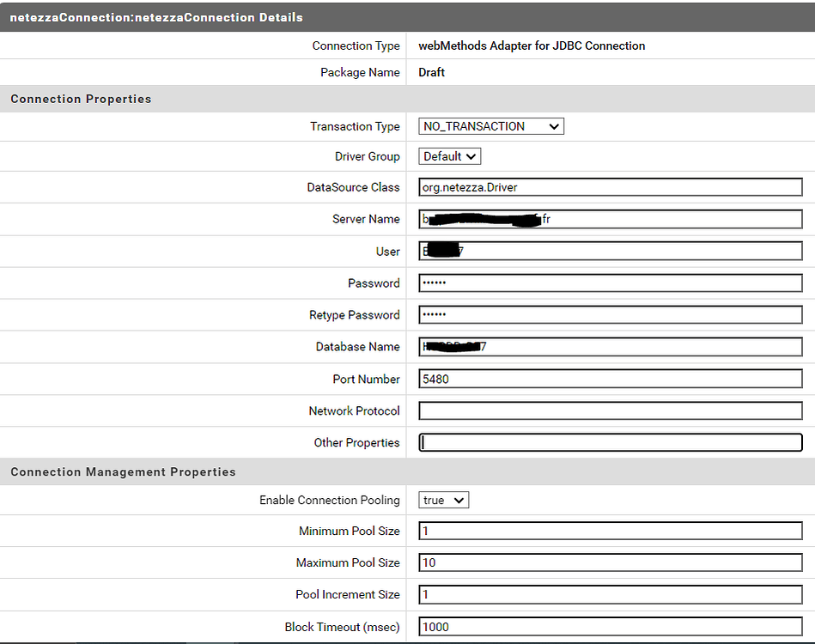Click the Connection Properties section header
815x644 pixels.
81,99
